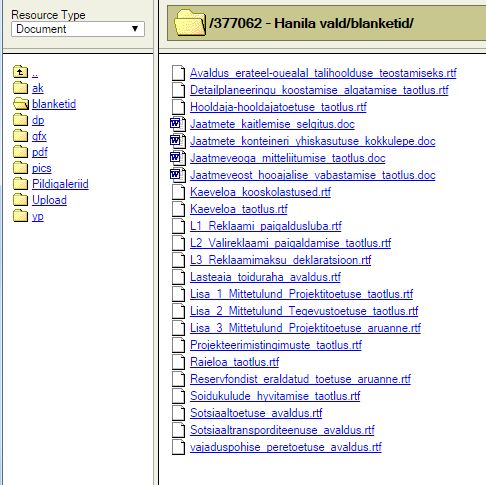Open the dp folder in the tree
This screenshot has height=485, width=486.
point(38,120)
